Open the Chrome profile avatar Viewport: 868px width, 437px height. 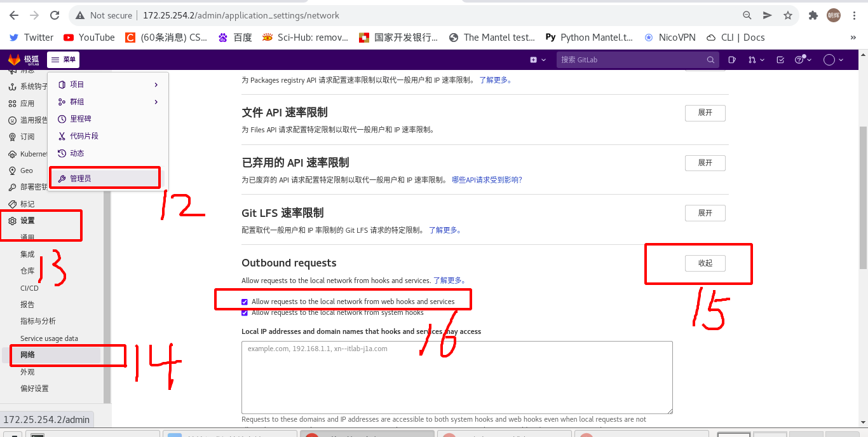(833, 15)
